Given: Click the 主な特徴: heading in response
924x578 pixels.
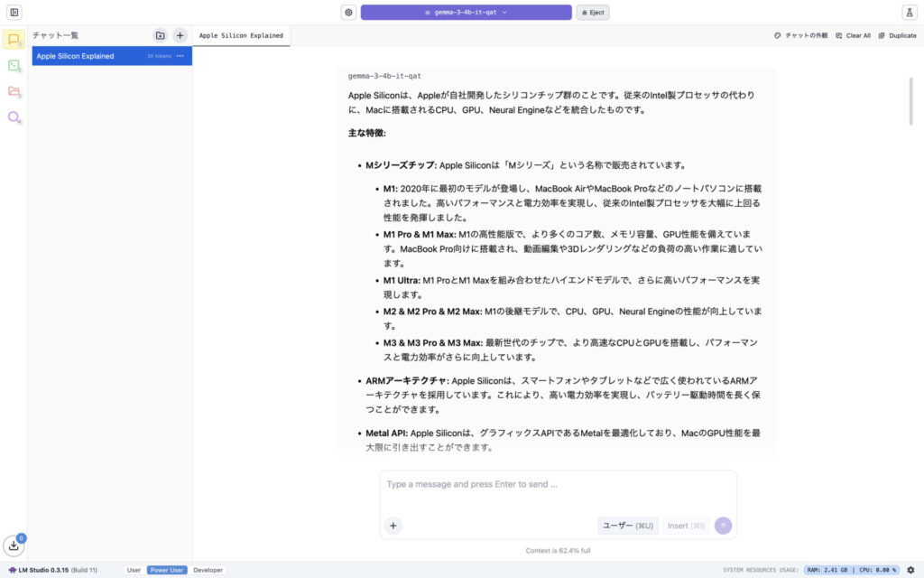Looking at the screenshot, I should pos(366,133).
